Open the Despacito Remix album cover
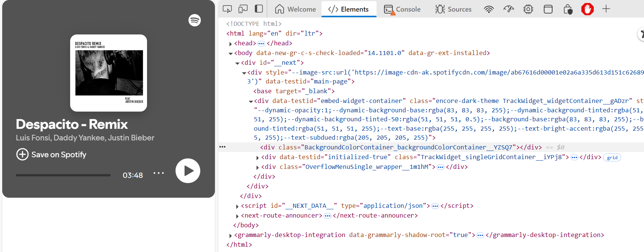 point(109,73)
